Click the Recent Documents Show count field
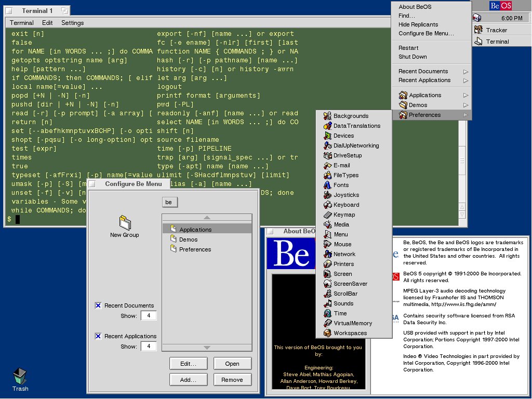This screenshot has height=399, width=532. coord(149,315)
